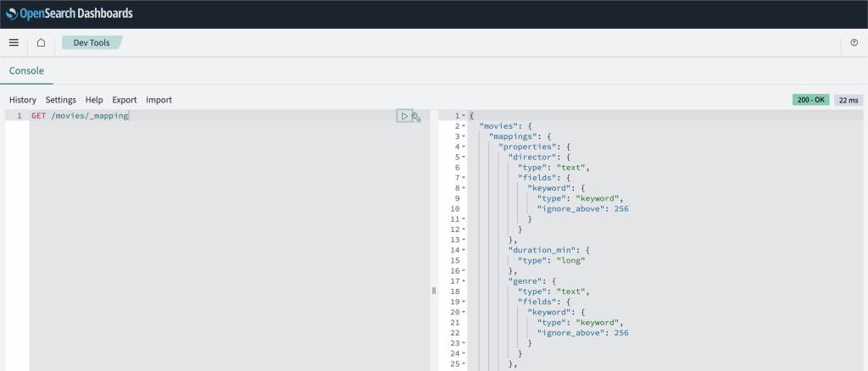Screen dimensions: 868x371
Task: Click the panel resize divider handle
Action: point(434,291)
